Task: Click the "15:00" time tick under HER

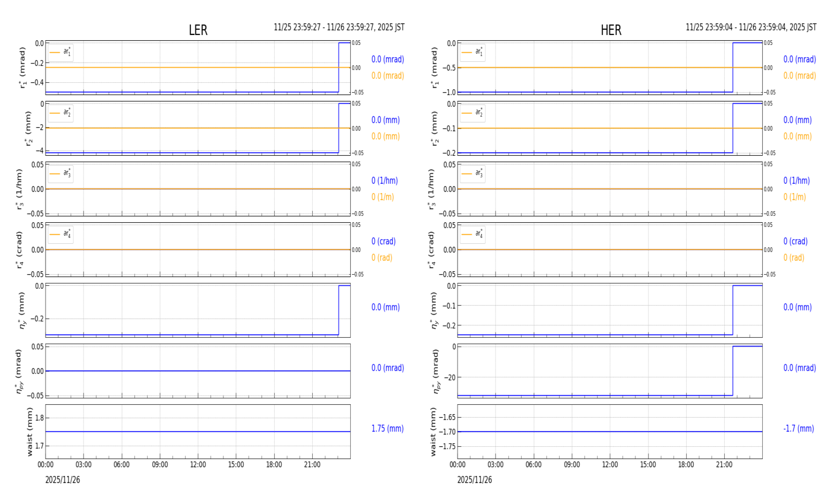Action: point(648,465)
